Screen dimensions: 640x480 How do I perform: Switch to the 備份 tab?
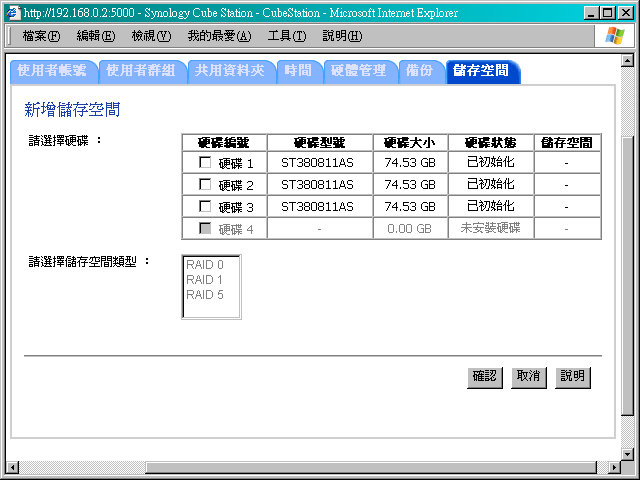420,71
